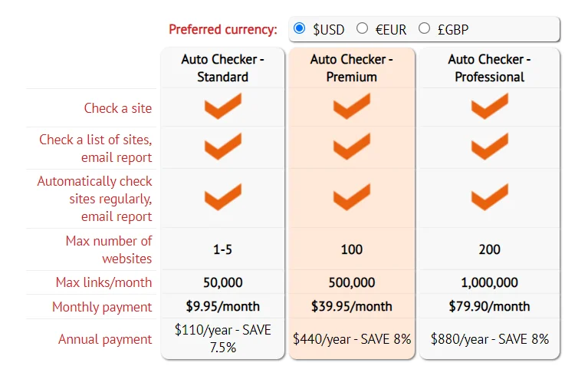Click Professional checkmark for automatic regular checks
This screenshot has width=588, height=376.
click(x=489, y=197)
